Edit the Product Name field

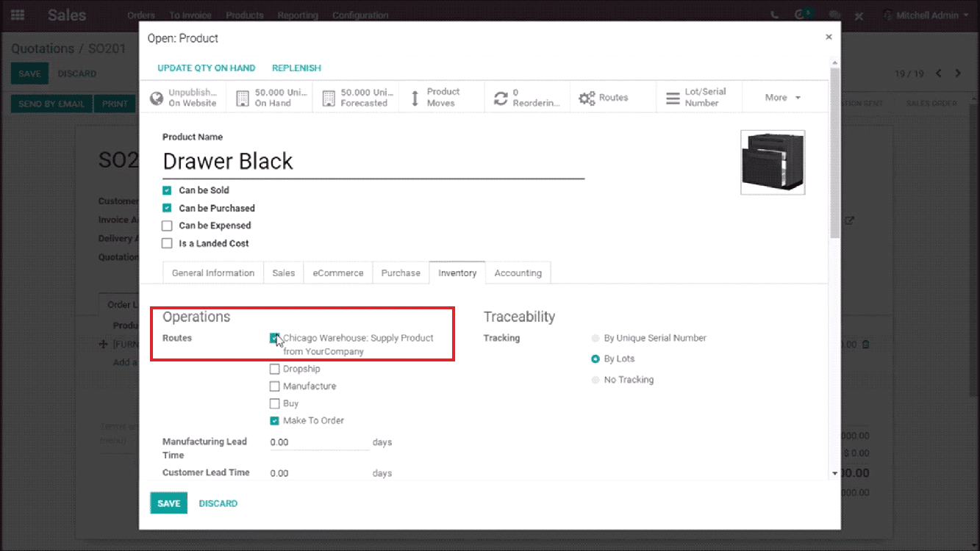[x=373, y=162]
